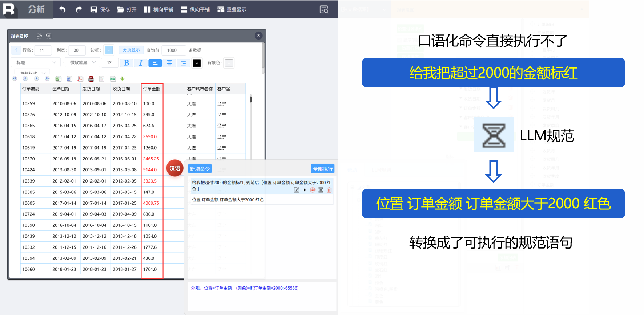The width and height of the screenshot is (644, 315).
Task: Open the 微软雅黑 font dropdown
Action: click(82, 62)
